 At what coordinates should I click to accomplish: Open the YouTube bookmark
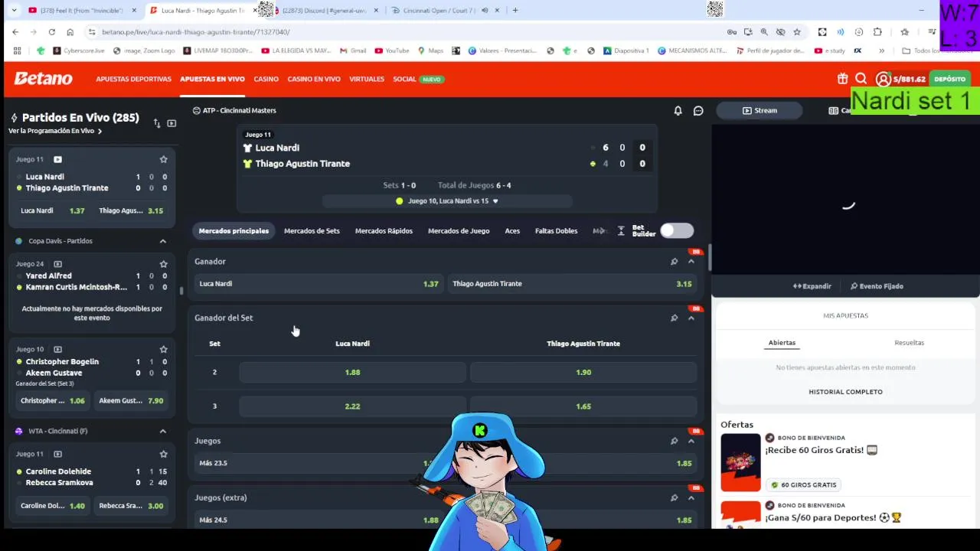click(392, 51)
